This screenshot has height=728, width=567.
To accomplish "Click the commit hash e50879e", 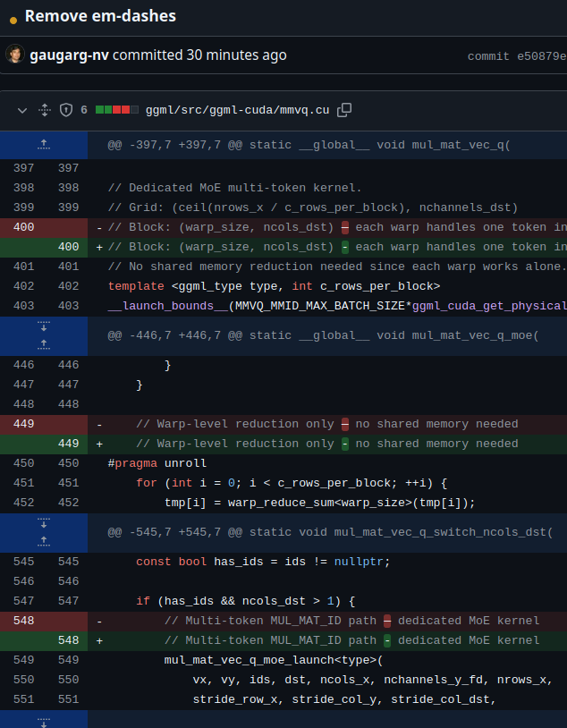I will click(542, 56).
